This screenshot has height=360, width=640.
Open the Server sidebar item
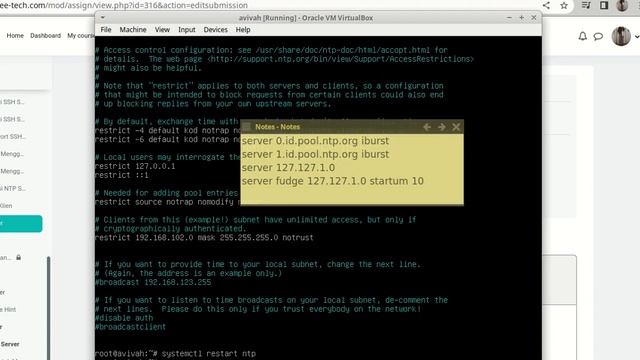point(10,344)
